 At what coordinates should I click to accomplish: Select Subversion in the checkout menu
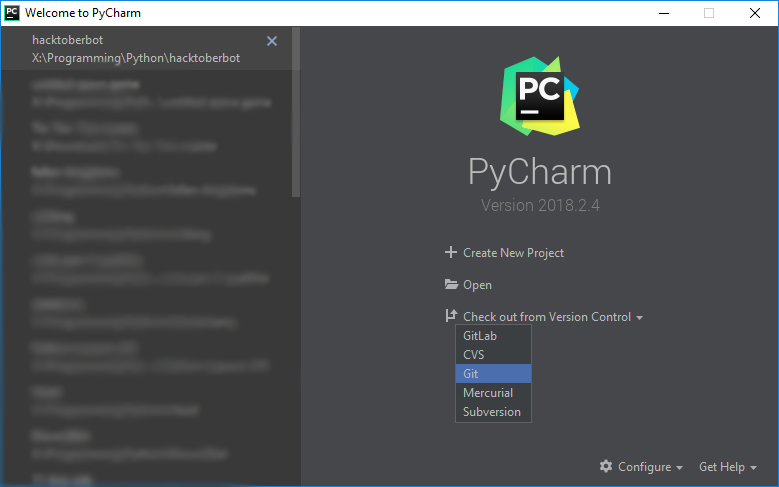tap(493, 412)
